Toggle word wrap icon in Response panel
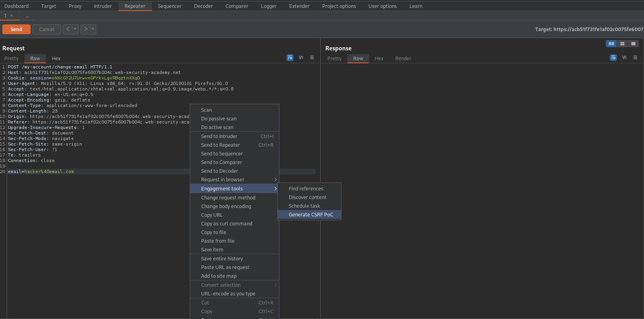Screen dimensions: 644x319 pyautogui.click(x=613, y=57)
